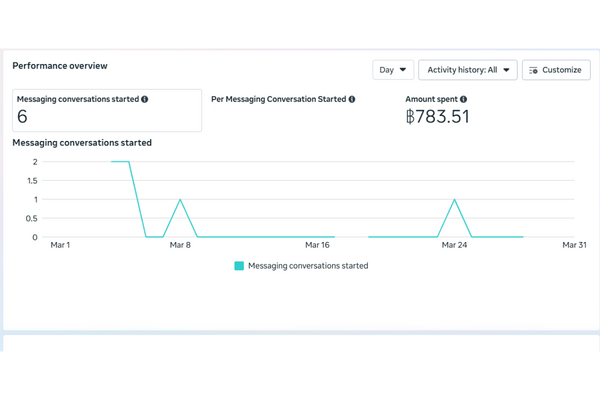
Task: Select the Messaging conversations started metric card
Action: tap(107, 110)
